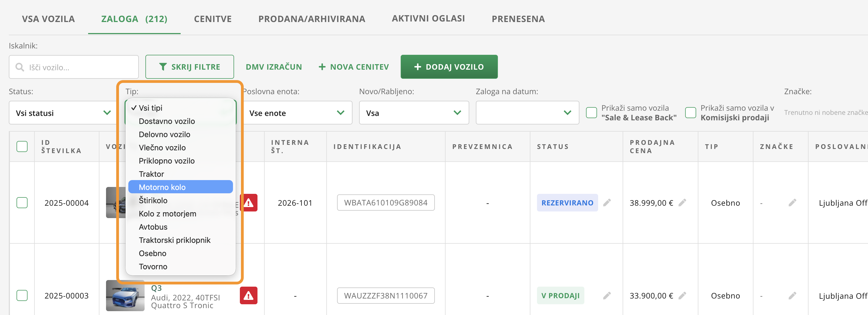
Task: Open the Zaloga na datum dropdown
Action: 527,113
